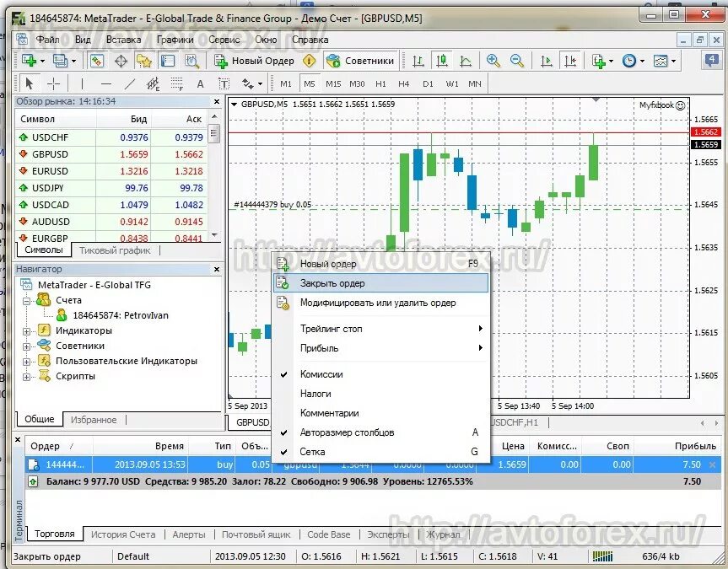
Task: Select the vertical line drawing tool
Action: click(82, 84)
